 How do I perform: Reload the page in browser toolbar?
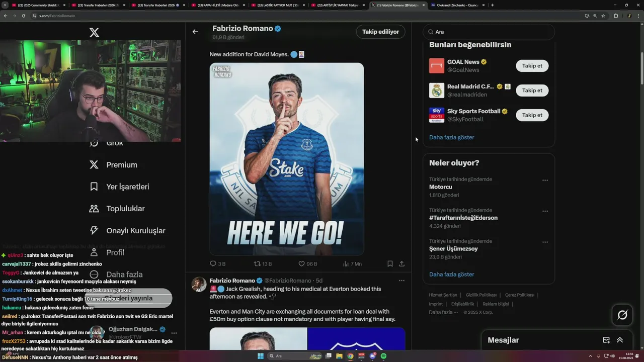[x=23, y=16]
